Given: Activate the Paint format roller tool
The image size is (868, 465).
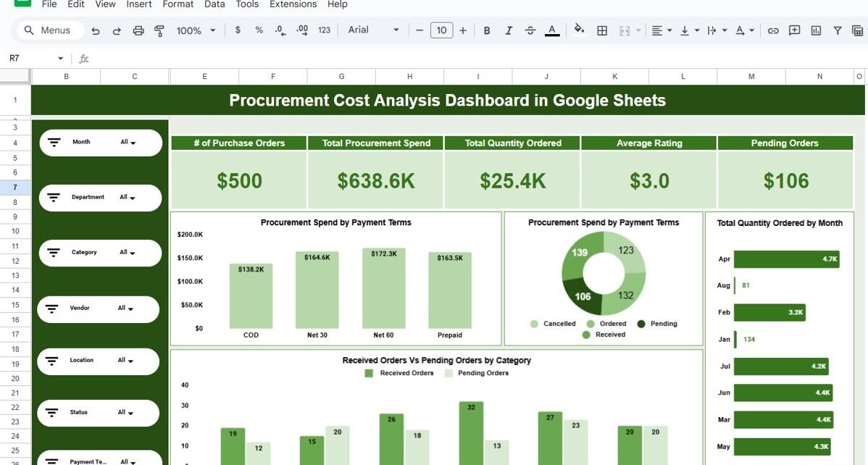Looking at the screenshot, I should click(159, 30).
